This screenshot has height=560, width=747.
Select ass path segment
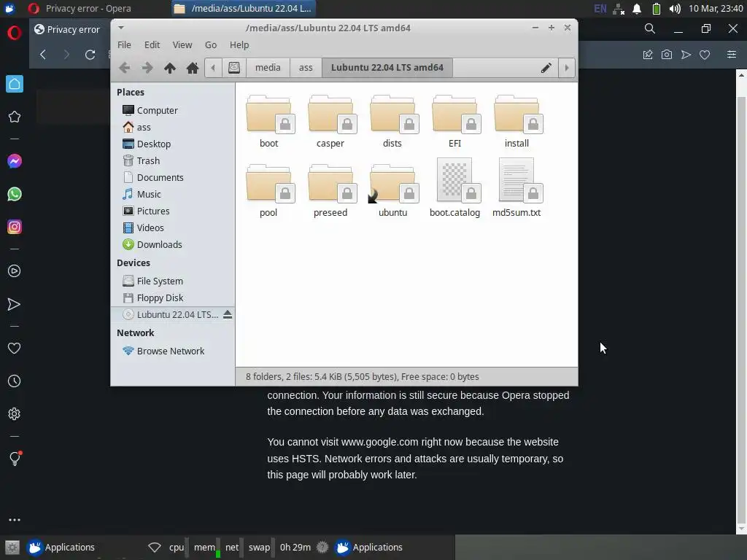point(306,68)
